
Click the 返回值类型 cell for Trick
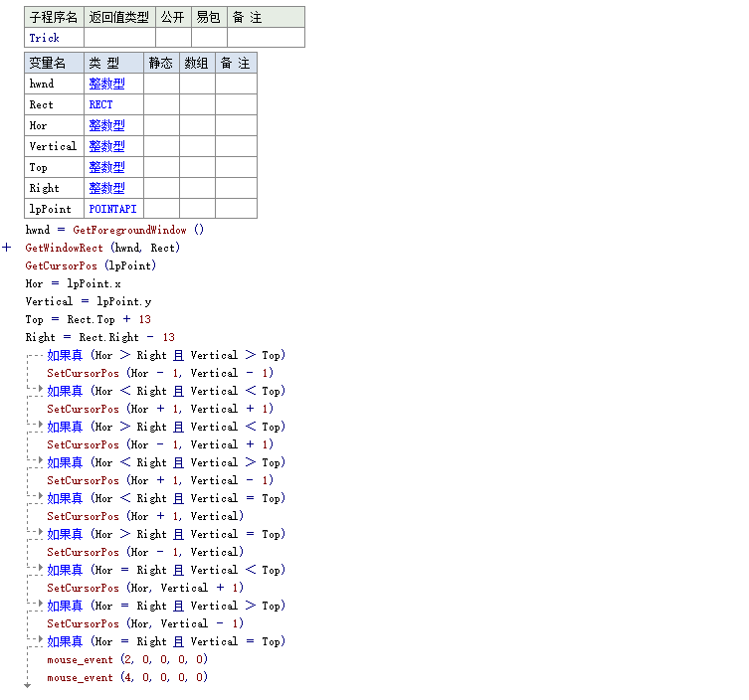pos(119,38)
